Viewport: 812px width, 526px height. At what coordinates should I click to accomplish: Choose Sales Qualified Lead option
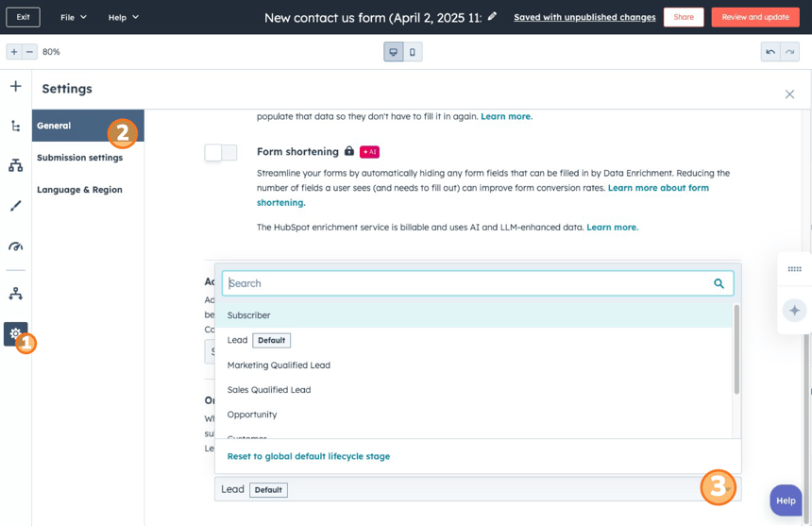pyautogui.click(x=474, y=390)
